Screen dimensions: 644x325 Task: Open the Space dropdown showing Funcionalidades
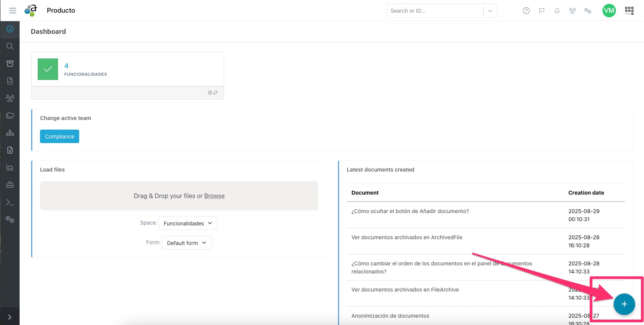point(188,223)
